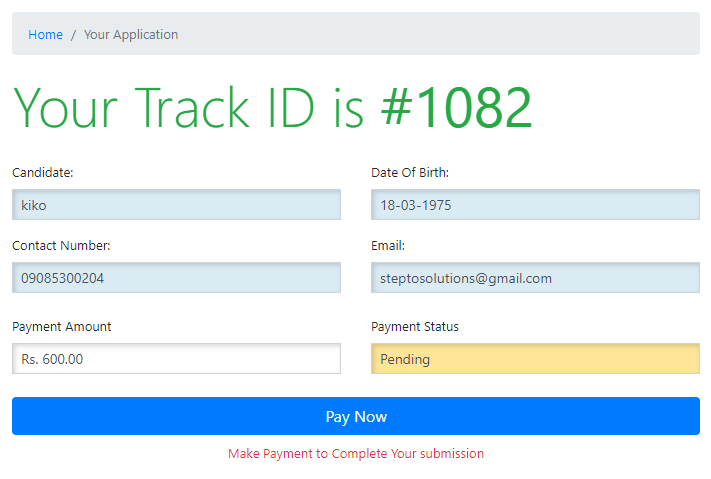This screenshot has width=711, height=479.
Task: Focus the Payment Amount field Rs. 600.00
Action: (x=176, y=359)
